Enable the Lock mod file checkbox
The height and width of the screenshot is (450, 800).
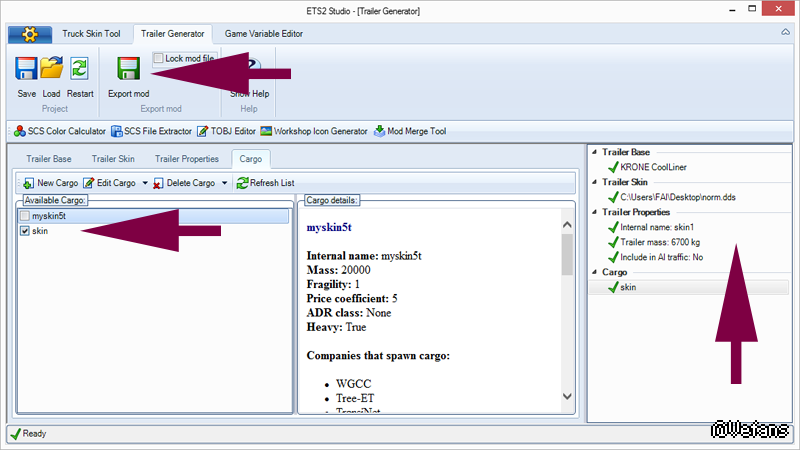(159, 59)
